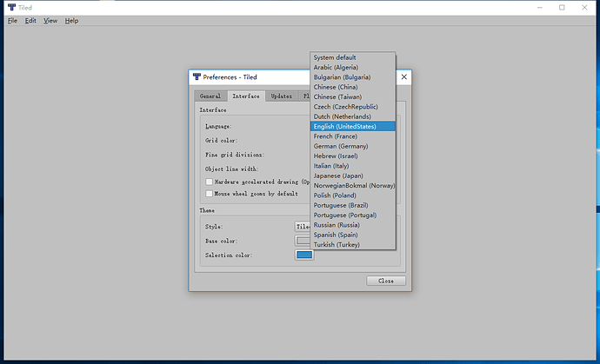Choose Russian (Russia) language
This screenshot has width=600, height=364.
352,225
